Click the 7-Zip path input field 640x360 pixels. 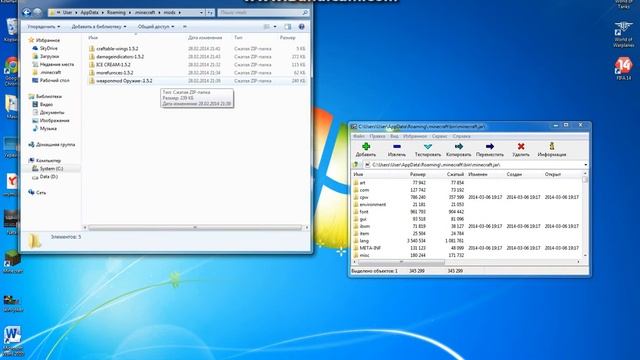click(476, 165)
